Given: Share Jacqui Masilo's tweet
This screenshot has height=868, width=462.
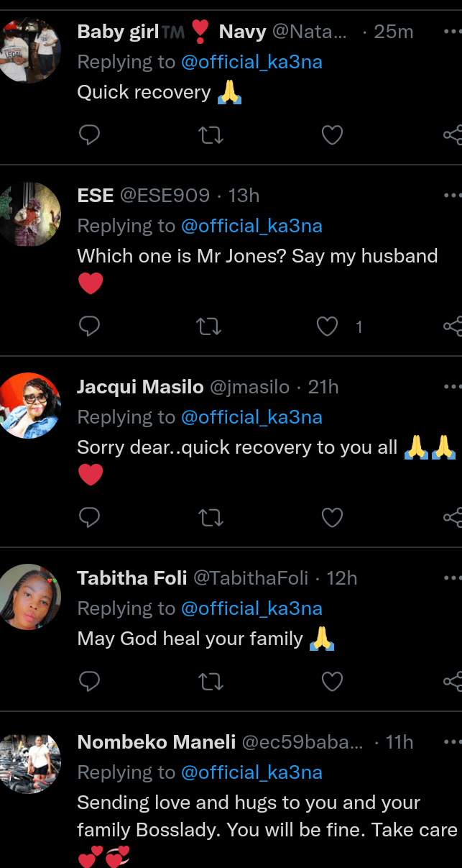Looking at the screenshot, I should point(453,517).
